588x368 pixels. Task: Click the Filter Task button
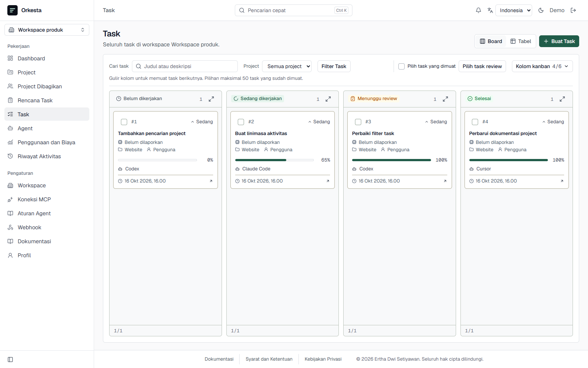click(x=334, y=66)
